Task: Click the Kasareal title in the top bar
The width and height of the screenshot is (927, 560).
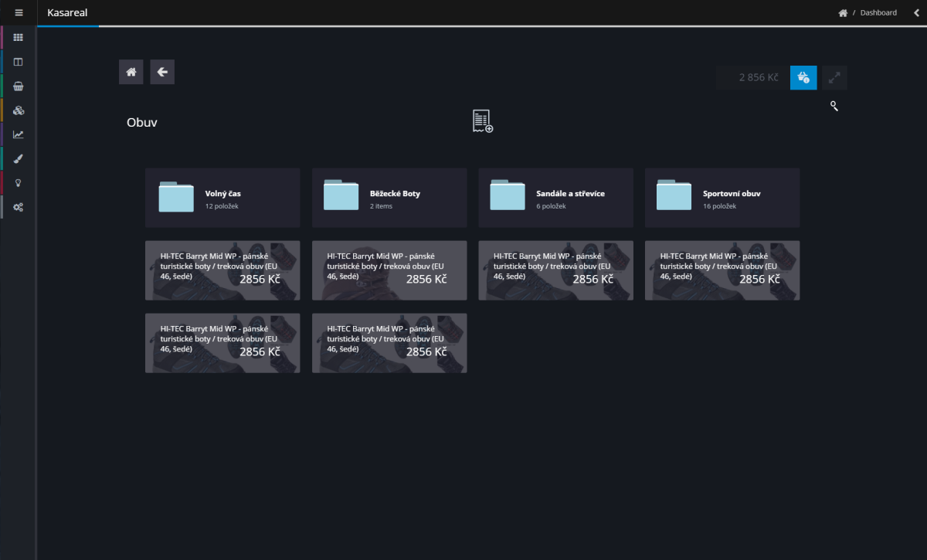Action: (x=67, y=12)
